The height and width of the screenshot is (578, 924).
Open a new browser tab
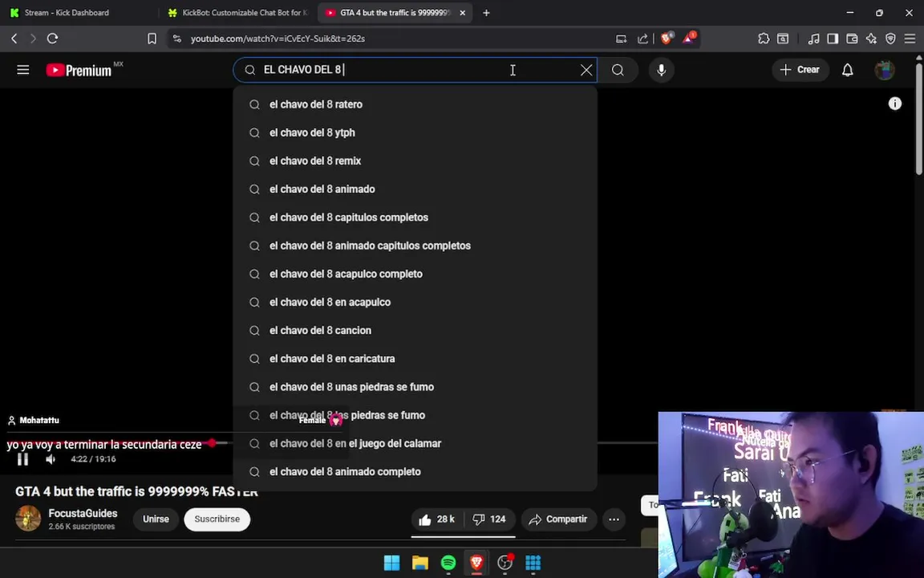pos(486,12)
